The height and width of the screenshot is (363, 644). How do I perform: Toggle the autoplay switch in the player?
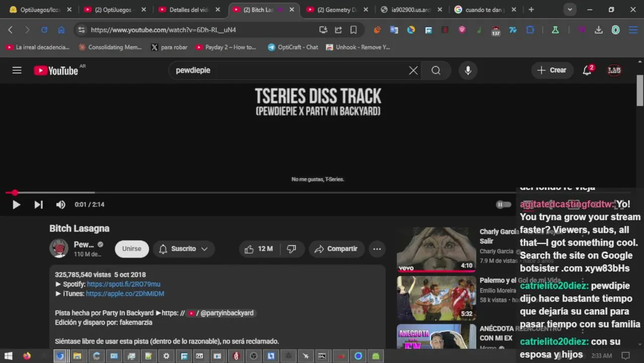pyautogui.click(x=503, y=204)
